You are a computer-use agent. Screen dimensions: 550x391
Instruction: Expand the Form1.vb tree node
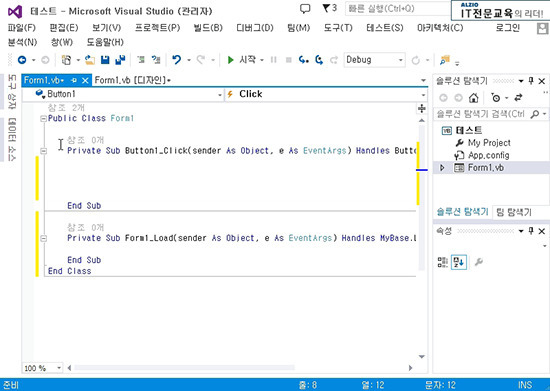(442, 168)
